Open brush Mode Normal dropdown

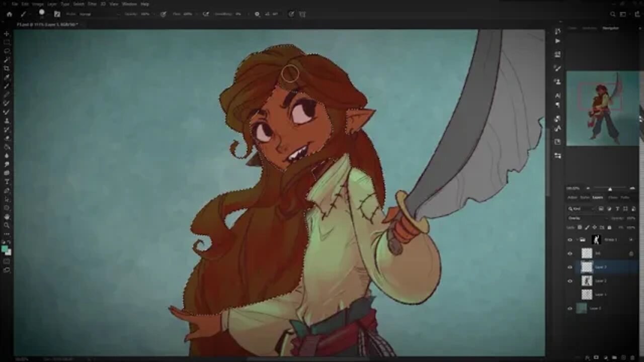pyautogui.click(x=100, y=14)
